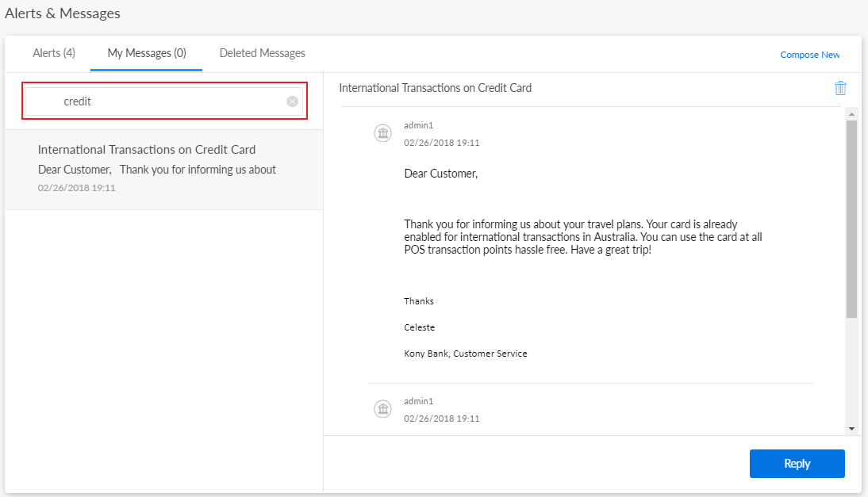868x497 pixels.
Task: Select the My Messages (0) tab
Action: 147,53
